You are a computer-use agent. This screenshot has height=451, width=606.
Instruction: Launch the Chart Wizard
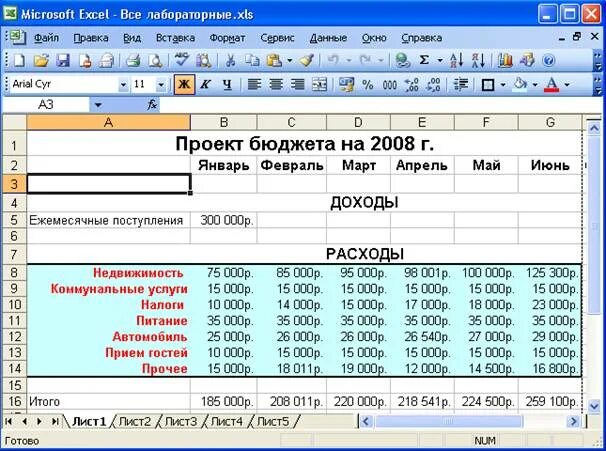coord(504,61)
